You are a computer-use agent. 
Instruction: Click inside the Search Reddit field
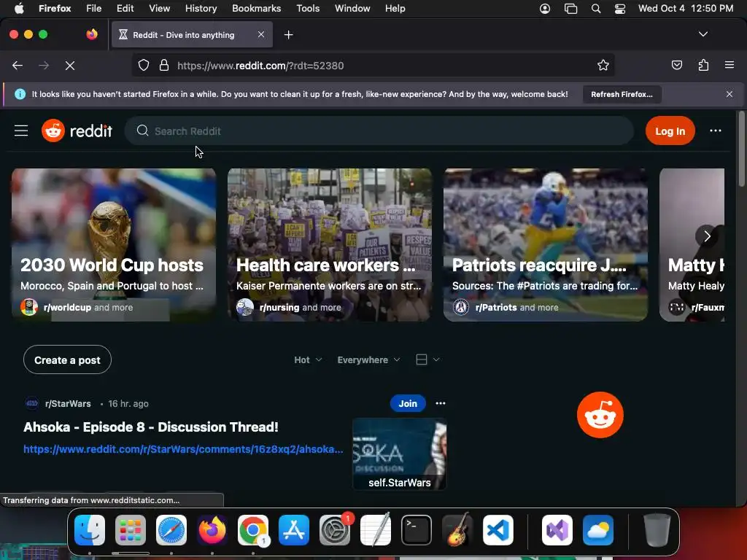pyautogui.click(x=379, y=131)
